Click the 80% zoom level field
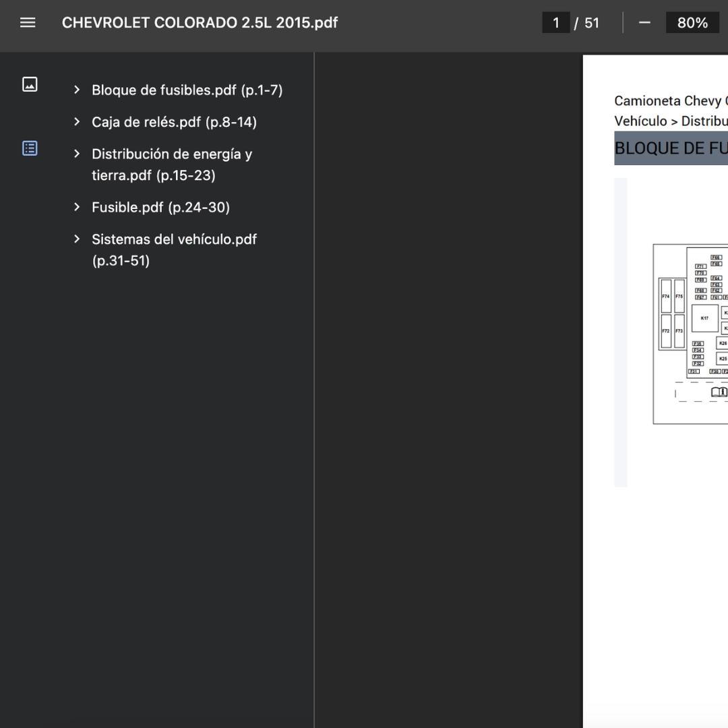Screen dimensions: 728x728 tap(692, 23)
